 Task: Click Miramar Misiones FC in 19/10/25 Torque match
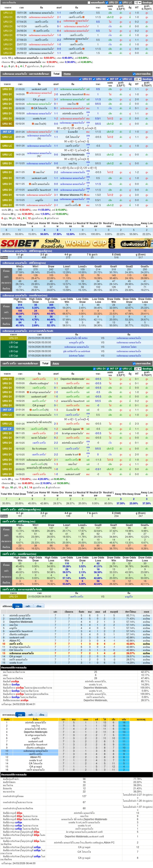[x=72, y=195]
